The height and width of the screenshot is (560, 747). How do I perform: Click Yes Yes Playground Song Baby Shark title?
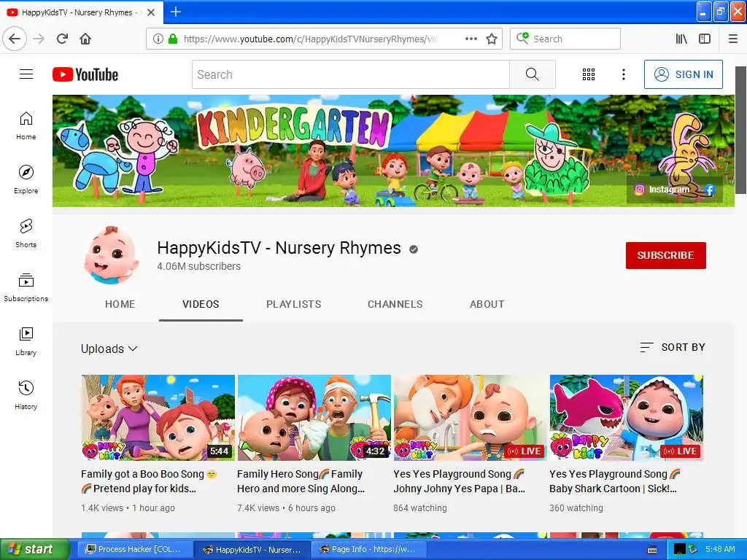pyautogui.click(x=615, y=481)
